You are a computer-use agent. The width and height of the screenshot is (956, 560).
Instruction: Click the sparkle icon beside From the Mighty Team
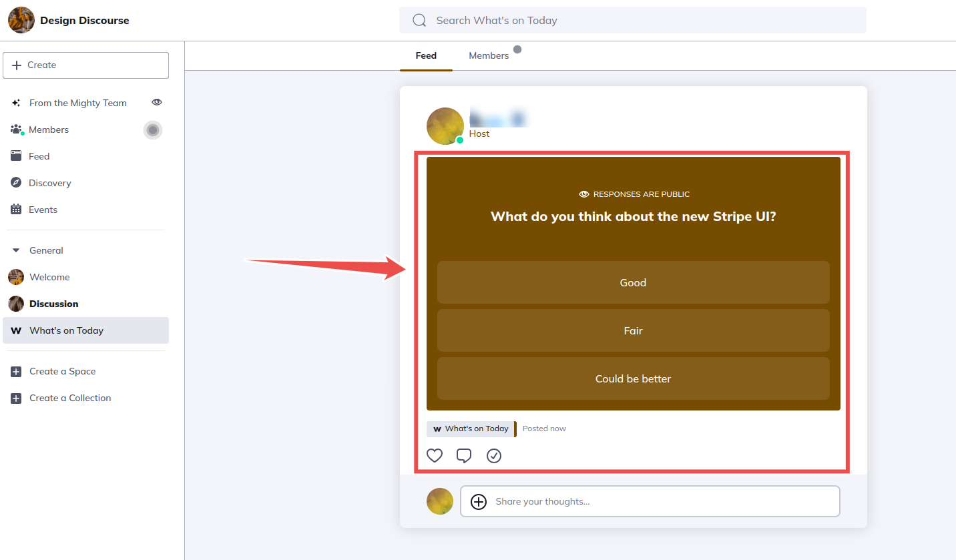(16, 103)
